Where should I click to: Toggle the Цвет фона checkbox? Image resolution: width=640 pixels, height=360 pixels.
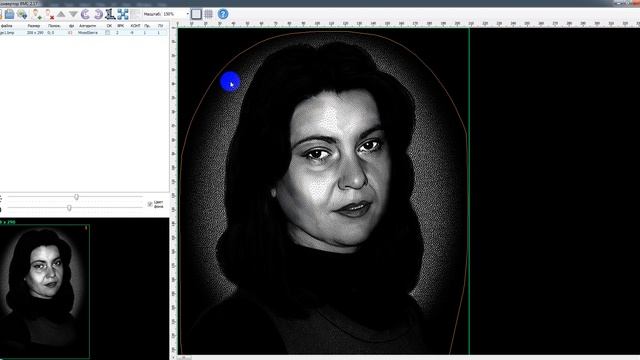[x=150, y=204]
